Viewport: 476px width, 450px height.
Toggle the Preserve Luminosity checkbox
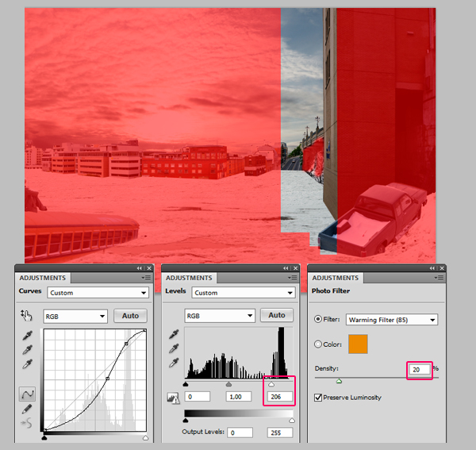pyautogui.click(x=318, y=397)
